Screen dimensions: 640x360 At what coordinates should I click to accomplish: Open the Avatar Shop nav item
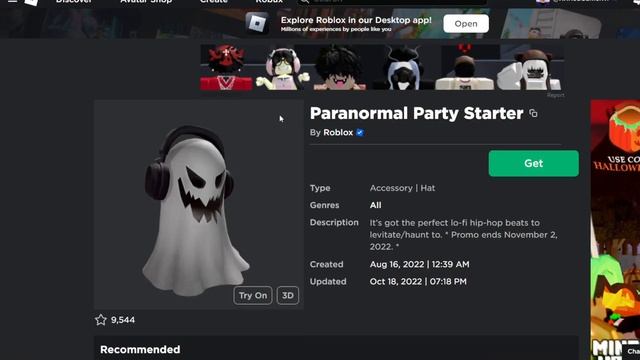(146, 1)
